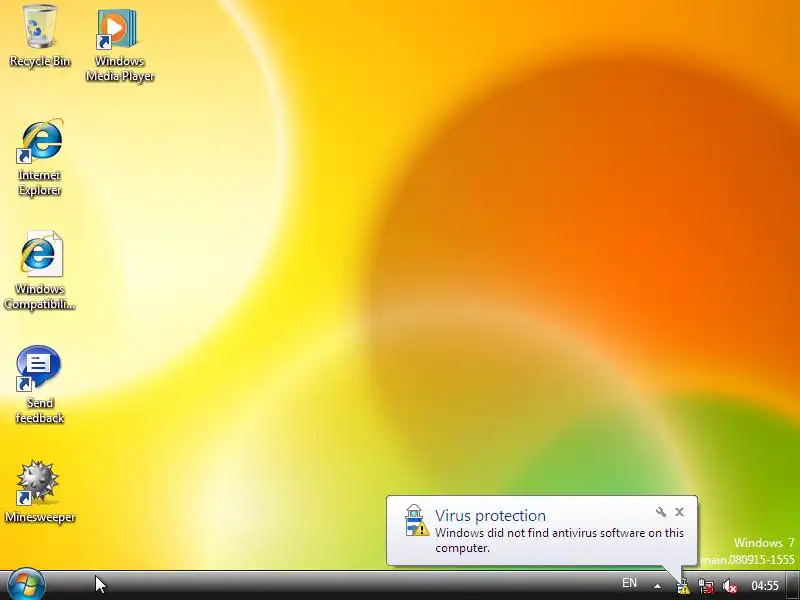This screenshot has width=800, height=600.
Task: Close the Virus protection balloon
Action: pyautogui.click(x=679, y=512)
